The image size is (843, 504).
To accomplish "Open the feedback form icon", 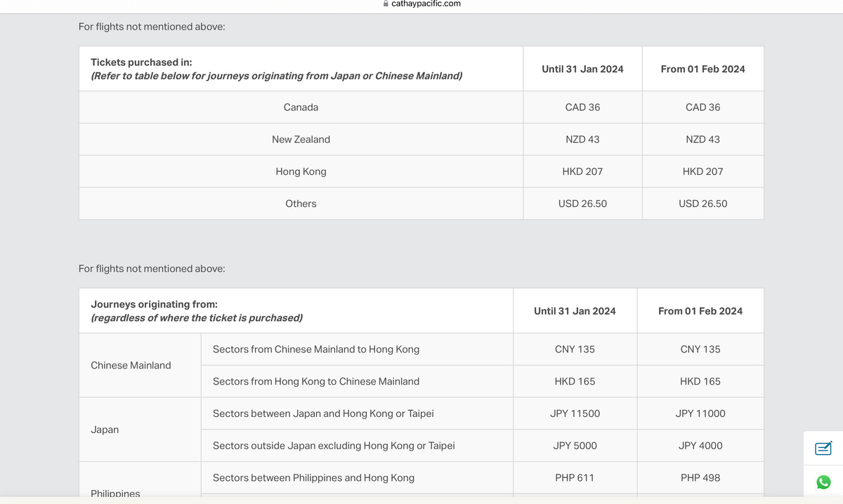I will coord(823,448).
